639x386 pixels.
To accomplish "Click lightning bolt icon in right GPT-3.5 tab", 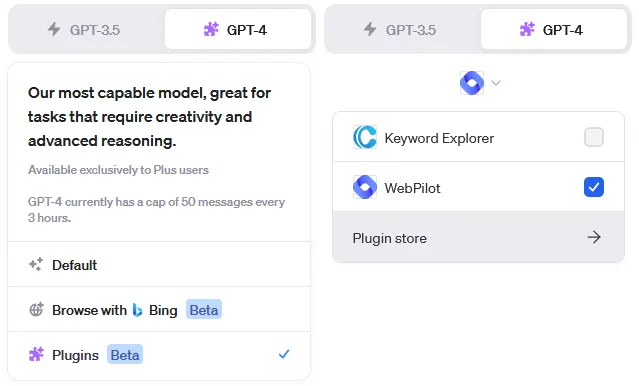I will (x=370, y=29).
